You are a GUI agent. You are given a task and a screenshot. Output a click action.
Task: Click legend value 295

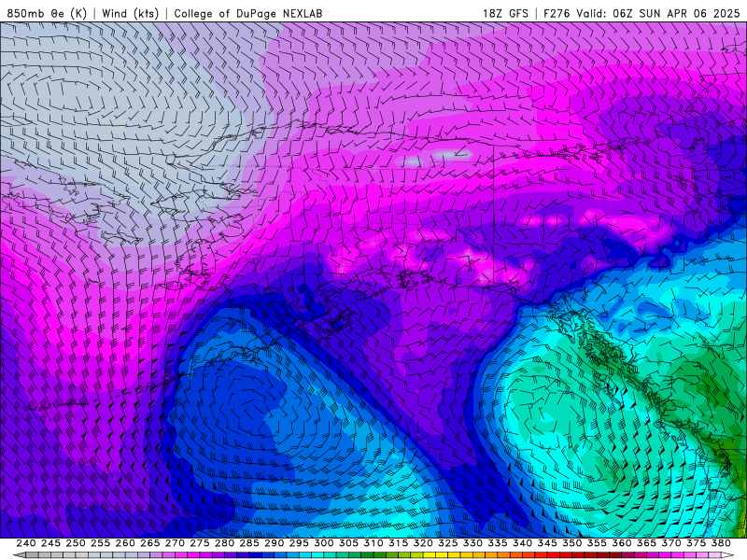299,543
